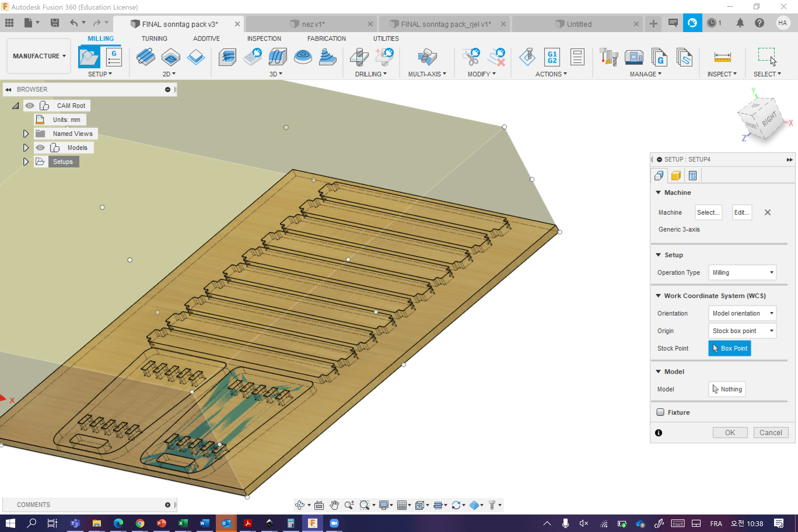Switch to the TURNING ribbon tab
798x532 pixels.
pos(154,38)
